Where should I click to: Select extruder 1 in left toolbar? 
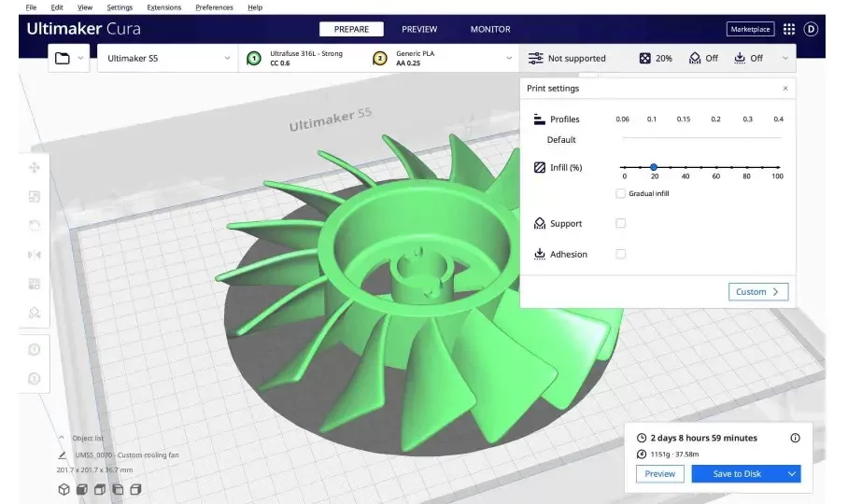point(34,349)
